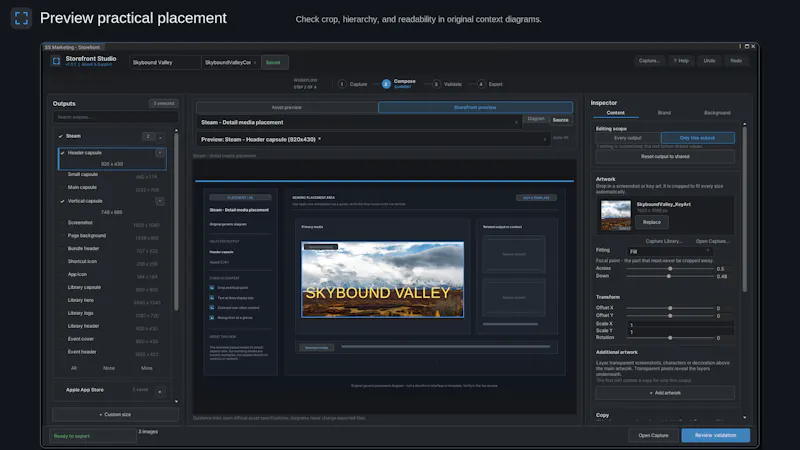Check the Event cover output
The image size is (800, 450).
coord(63,339)
